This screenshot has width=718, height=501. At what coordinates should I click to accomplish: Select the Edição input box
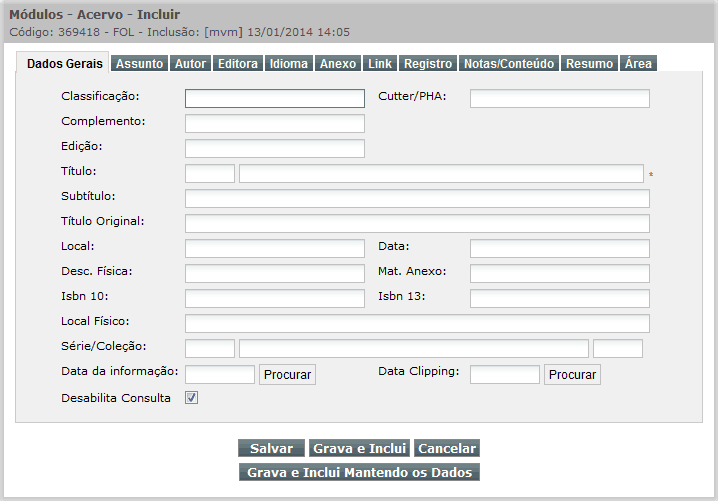click(275, 148)
